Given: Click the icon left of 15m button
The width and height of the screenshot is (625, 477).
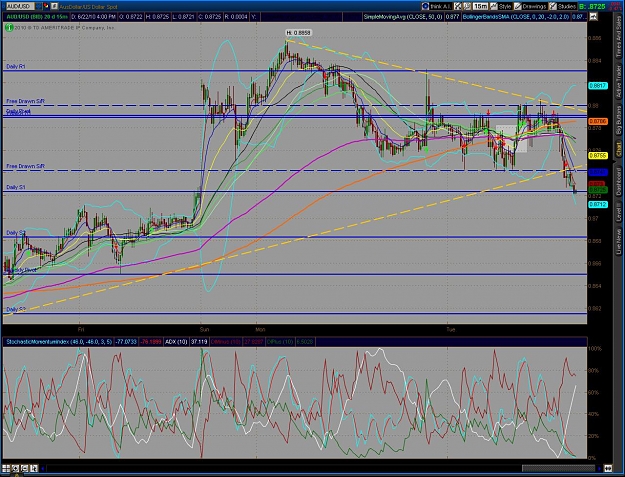Looking at the screenshot, I should coord(467,6).
